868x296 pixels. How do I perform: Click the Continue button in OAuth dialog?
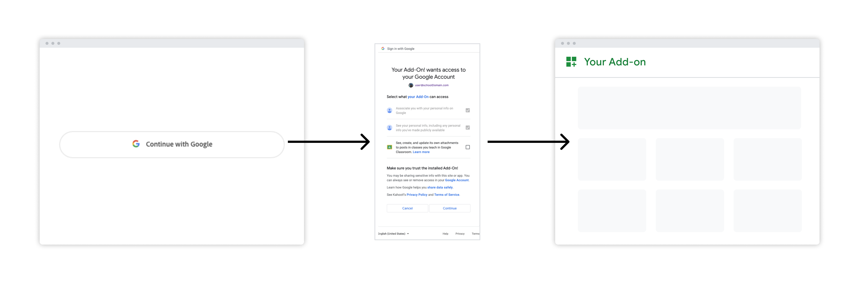coord(449,208)
